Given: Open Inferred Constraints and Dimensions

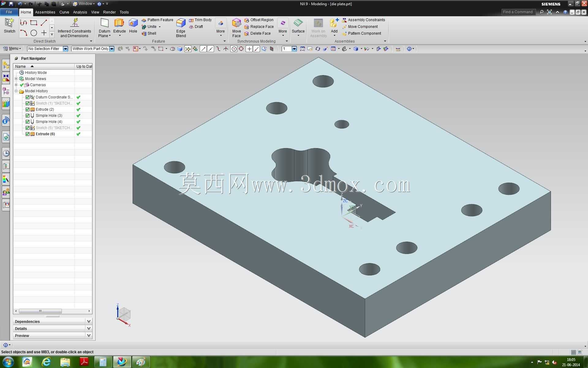Looking at the screenshot, I should coord(74,28).
